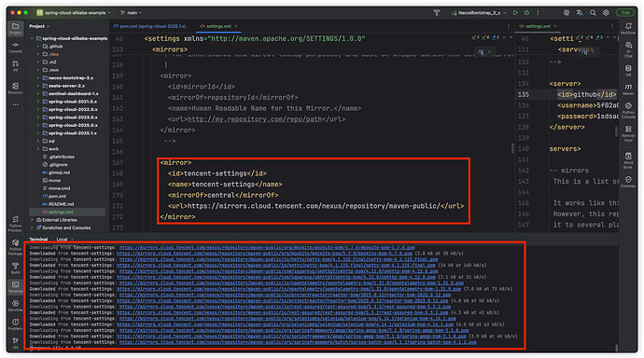The image size is (644, 358).
Task: Open the Build tool window
Action: tap(15, 268)
